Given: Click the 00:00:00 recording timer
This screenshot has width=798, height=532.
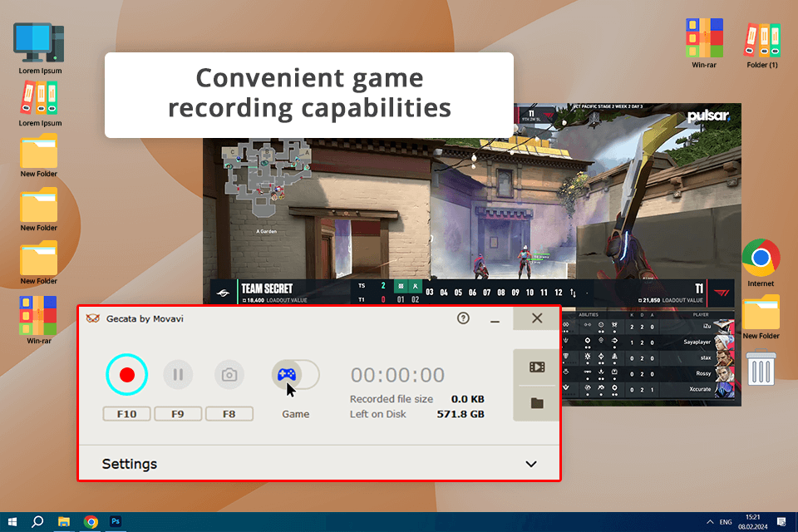Looking at the screenshot, I should [x=397, y=375].
